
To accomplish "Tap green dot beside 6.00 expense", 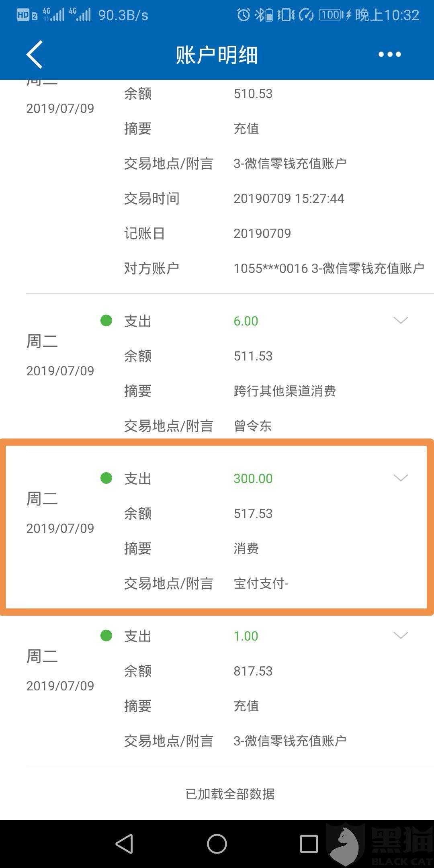I will click(x=106, y=321).
